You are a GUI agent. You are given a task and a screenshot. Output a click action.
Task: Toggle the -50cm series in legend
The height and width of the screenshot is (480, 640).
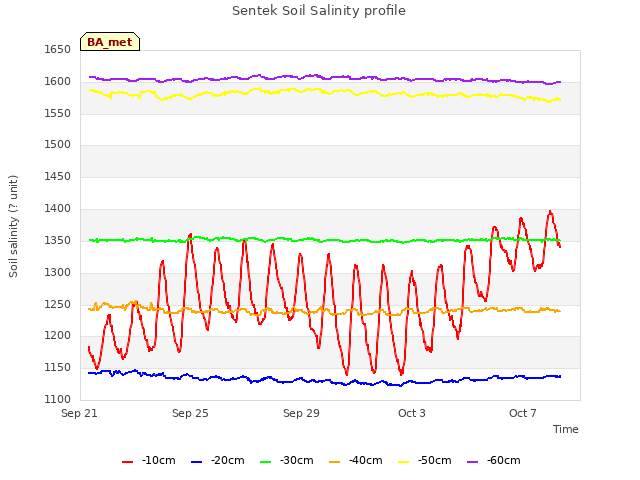tap(424, 461)
